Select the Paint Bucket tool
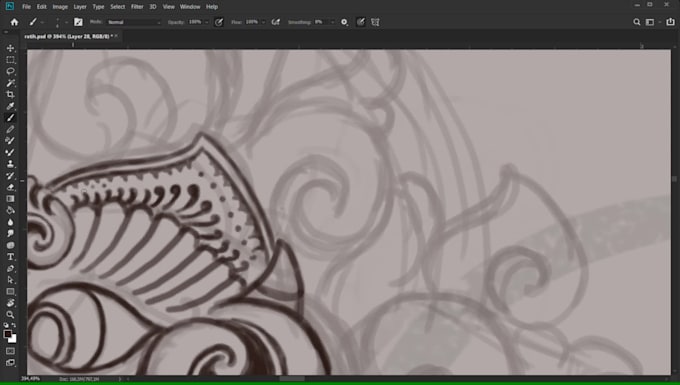Image resolution: width=680 pixels, height=385 pixels. tap(10, 211)
